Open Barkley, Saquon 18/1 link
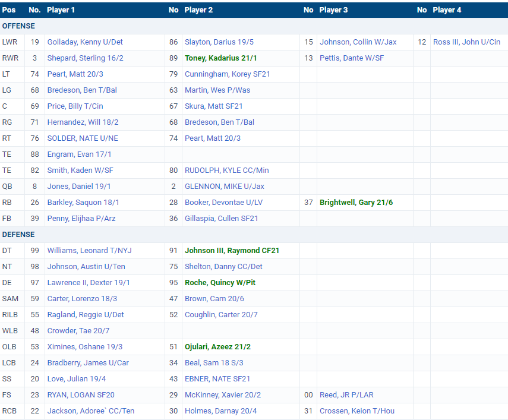Viewport: 508px width, 420px height. pyautogui.click(x=83, y=203)
